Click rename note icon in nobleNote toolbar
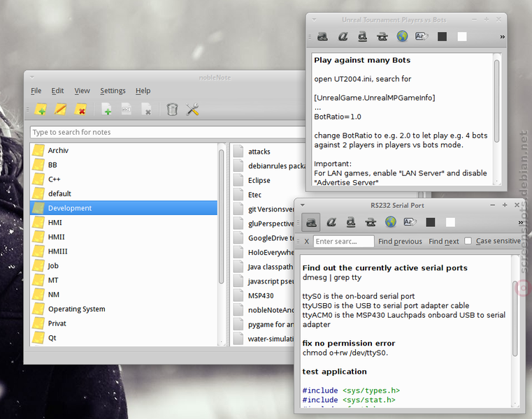 127,110
